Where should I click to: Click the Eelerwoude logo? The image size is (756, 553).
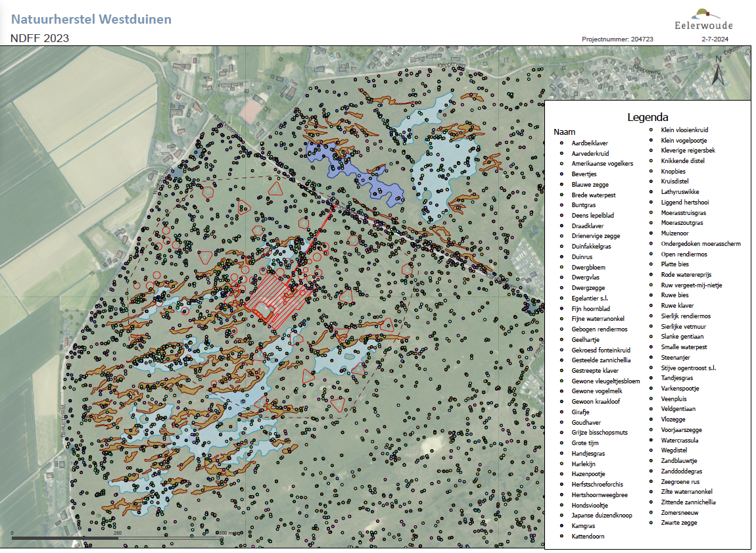[703, 20]
